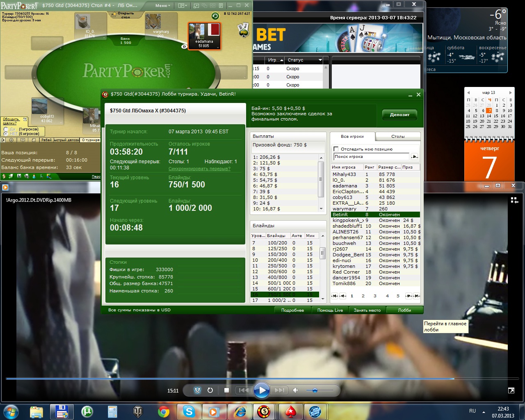Open the 'Статус' column dropdown arrow
525x420 pixels.
pos(320,60)
